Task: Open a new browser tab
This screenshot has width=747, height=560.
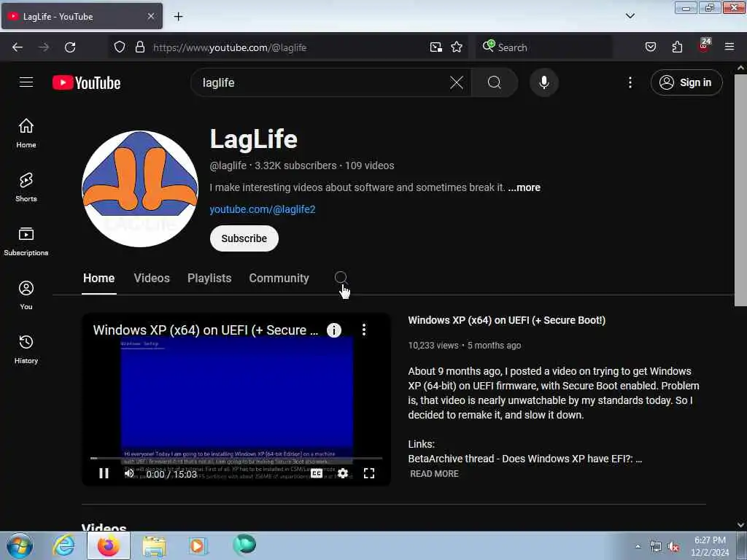Action: point(178,17)
